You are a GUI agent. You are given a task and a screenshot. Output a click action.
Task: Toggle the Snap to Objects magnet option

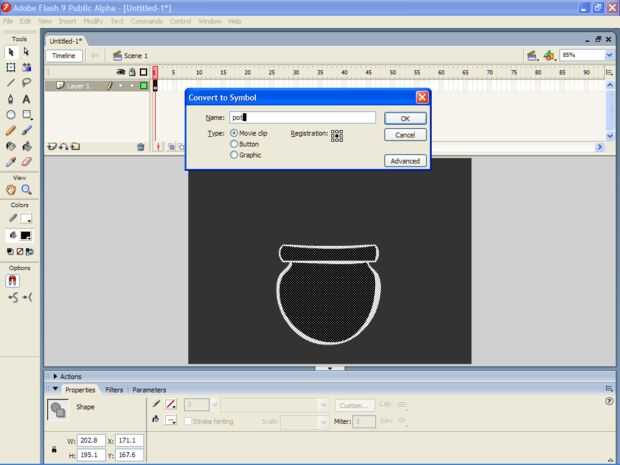(12, 281)
